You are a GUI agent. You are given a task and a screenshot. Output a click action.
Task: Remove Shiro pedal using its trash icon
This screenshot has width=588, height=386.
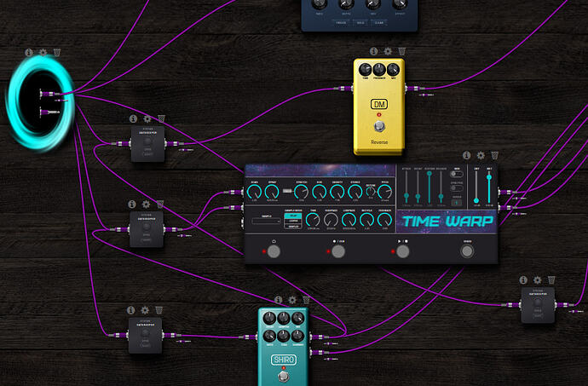point(306,300)
